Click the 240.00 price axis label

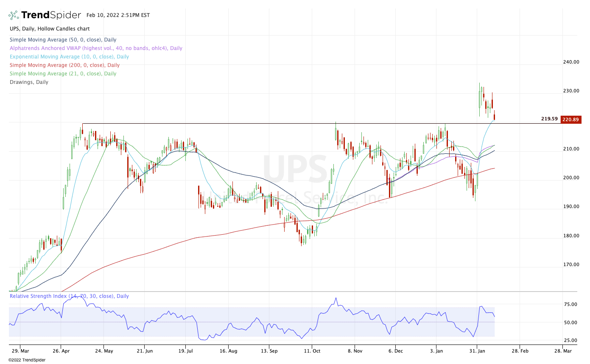571,62
